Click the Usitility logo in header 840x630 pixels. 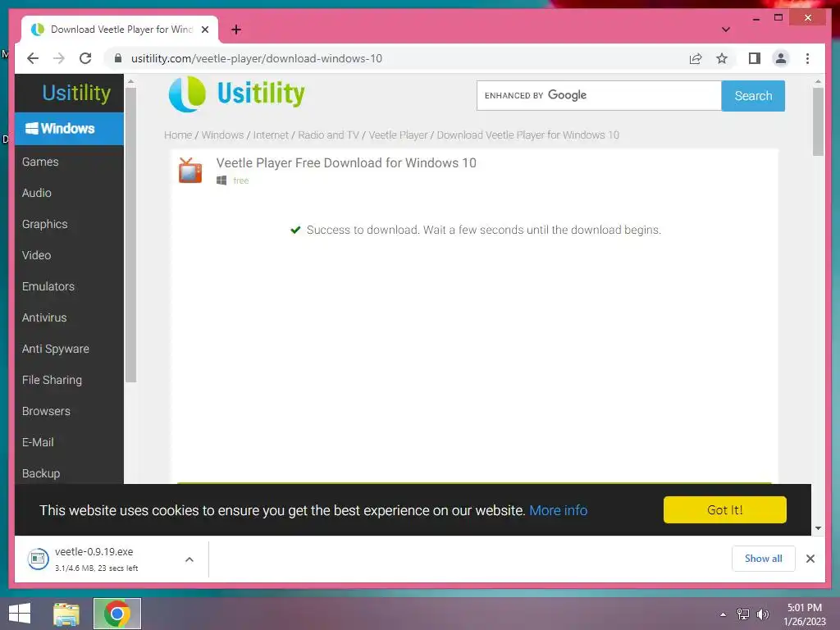[x=237, y=94]
